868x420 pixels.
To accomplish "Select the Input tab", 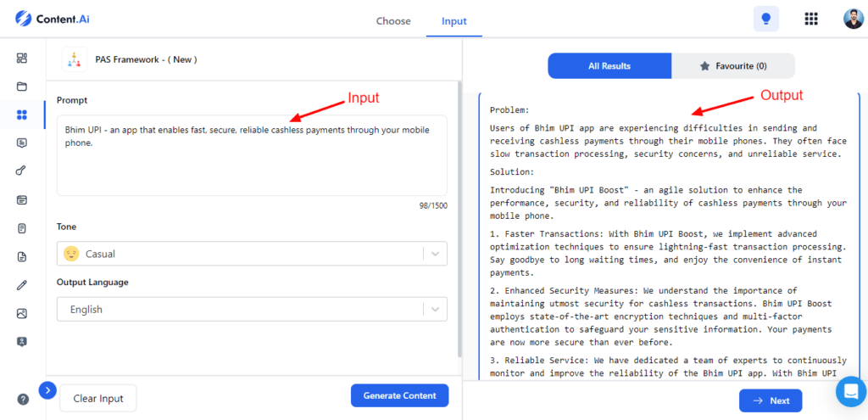I will coord(453,21).
